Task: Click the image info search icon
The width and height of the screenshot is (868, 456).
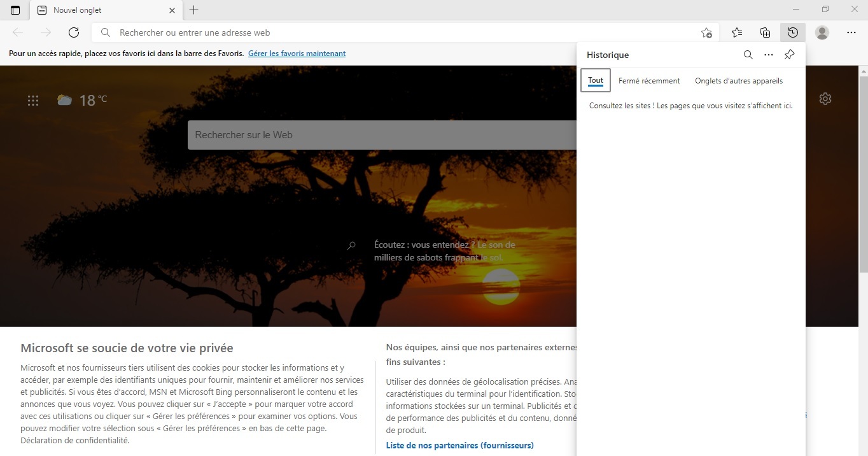Action: click(x=351, y=246)
